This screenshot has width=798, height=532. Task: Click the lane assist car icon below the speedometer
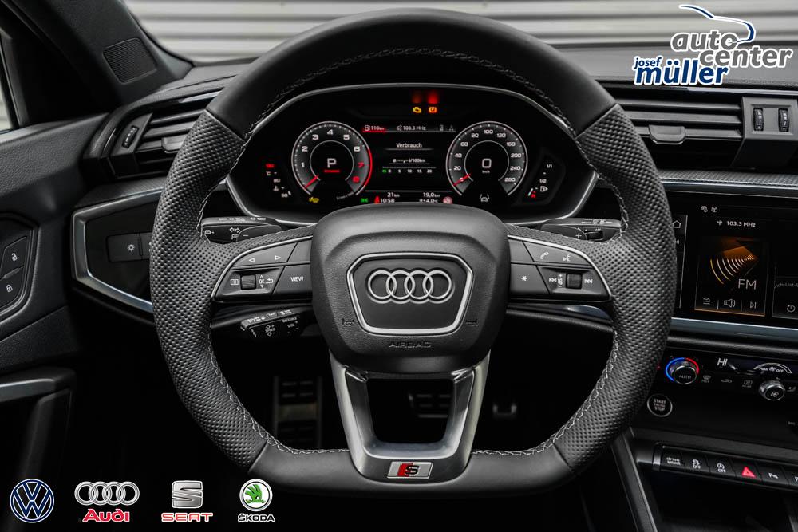(484, 197)
